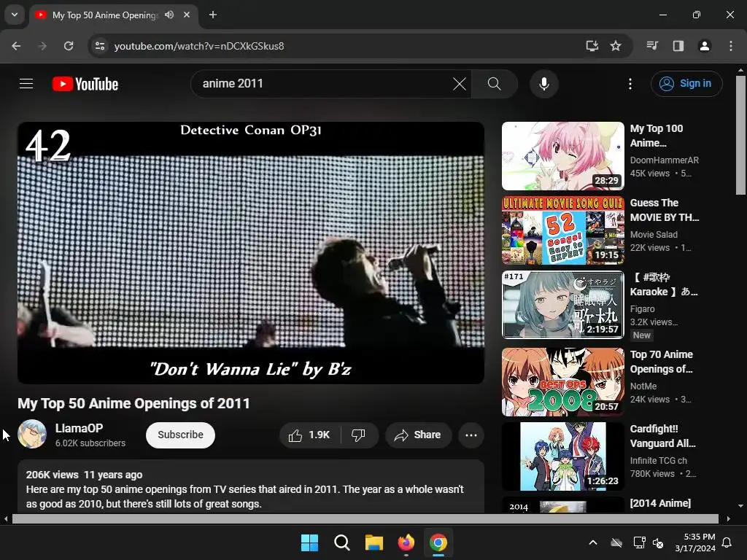
Task: Click the Sign in button
Action: click(x=686, y=84)
